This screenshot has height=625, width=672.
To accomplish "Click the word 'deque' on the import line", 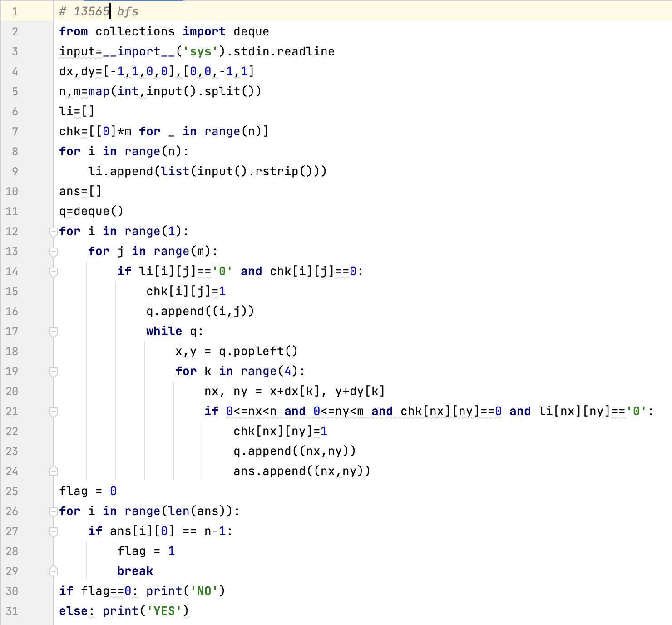I will 251,31.
